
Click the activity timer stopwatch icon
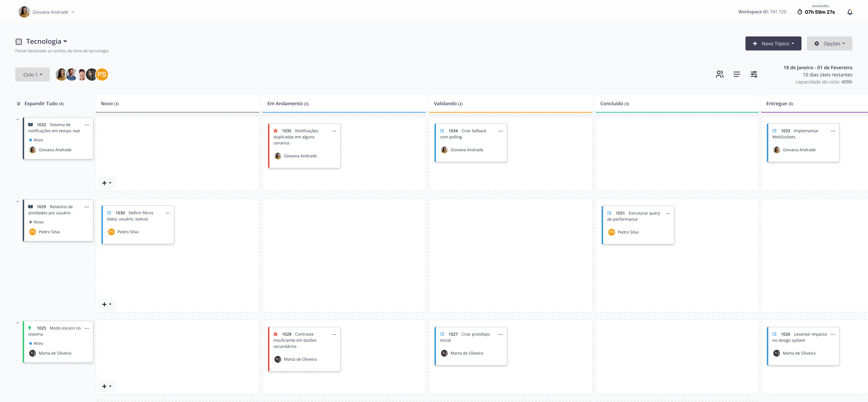pyautogui.click(x=800, y=12)
